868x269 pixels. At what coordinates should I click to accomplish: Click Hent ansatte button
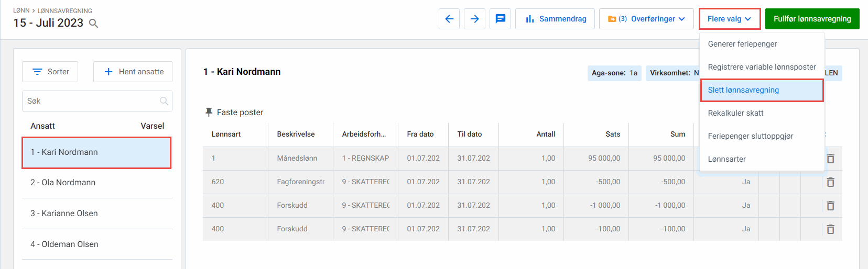(x=133, y=72)
